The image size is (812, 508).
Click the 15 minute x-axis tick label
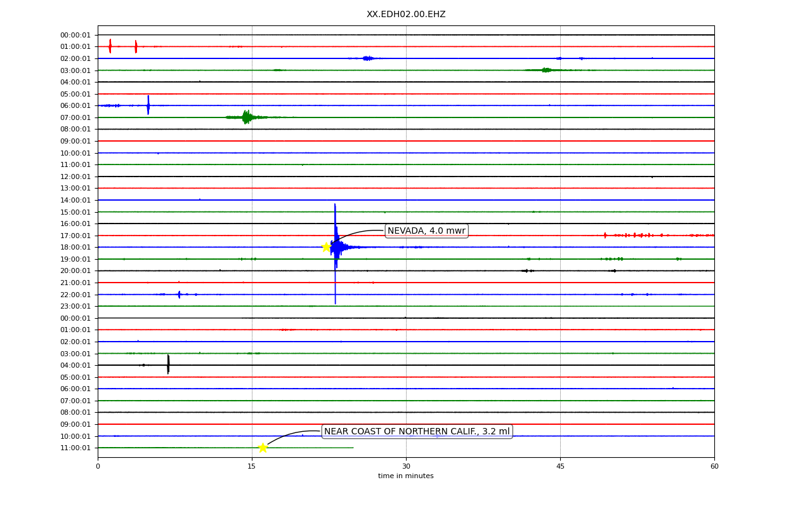tap(252, 467)
